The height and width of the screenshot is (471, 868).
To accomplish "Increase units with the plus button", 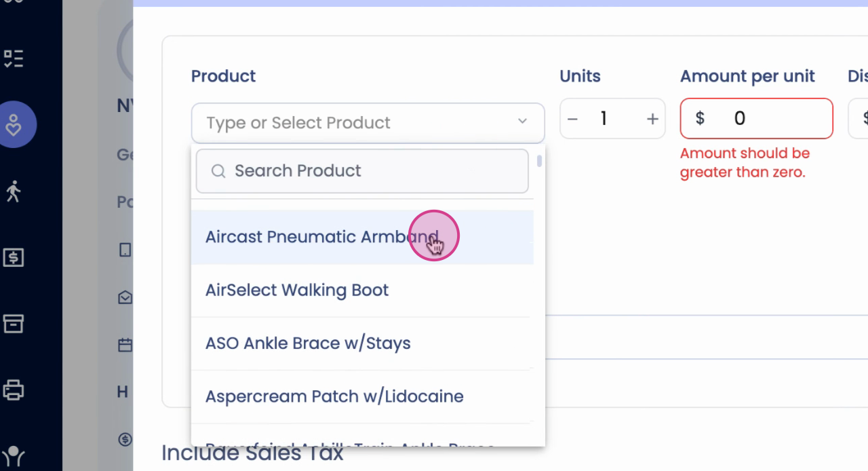I will click(x=652, y=119).
